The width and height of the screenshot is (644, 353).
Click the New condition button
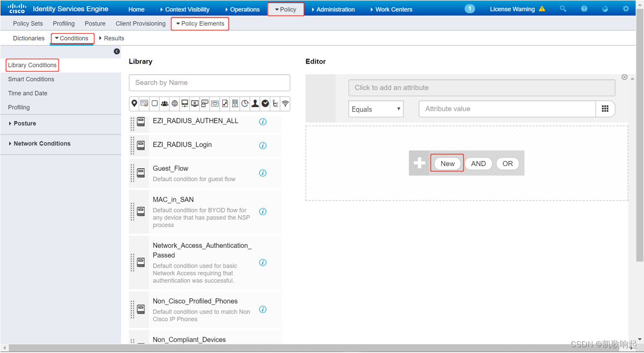[x=448, y=163]
